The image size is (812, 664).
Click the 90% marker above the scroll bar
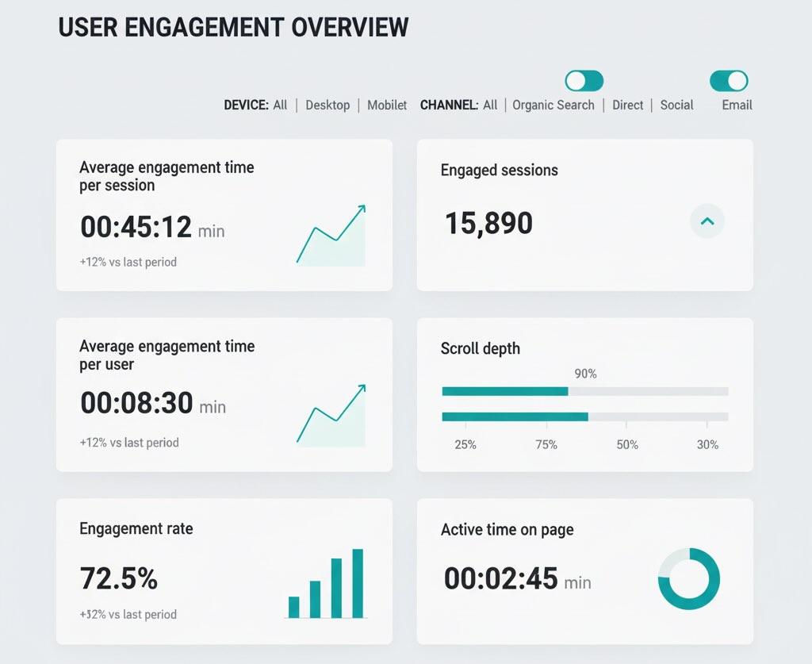[585, 373]
